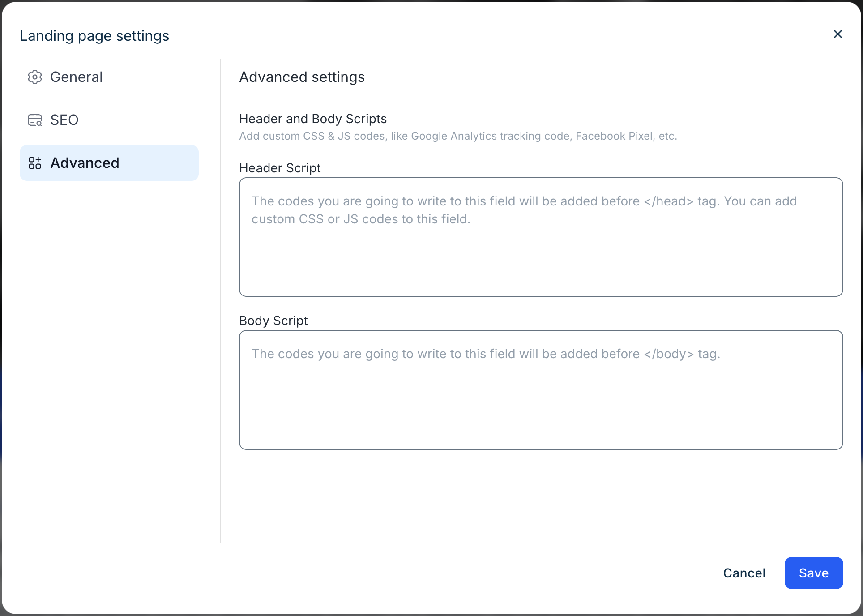Screen dimensions: 863x616
Task: Select the Advanced tab label
Action: pyautogui.click(x=85, y=163)
